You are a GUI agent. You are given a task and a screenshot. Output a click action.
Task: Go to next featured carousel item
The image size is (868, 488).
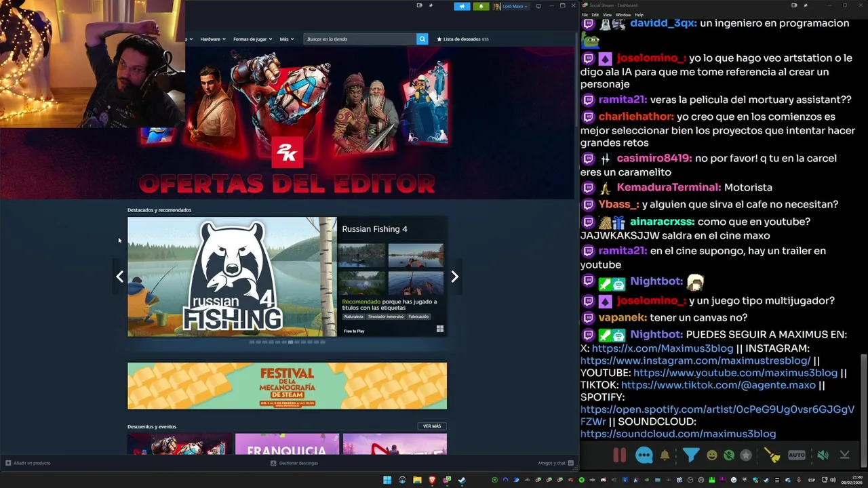click(455, 277)
